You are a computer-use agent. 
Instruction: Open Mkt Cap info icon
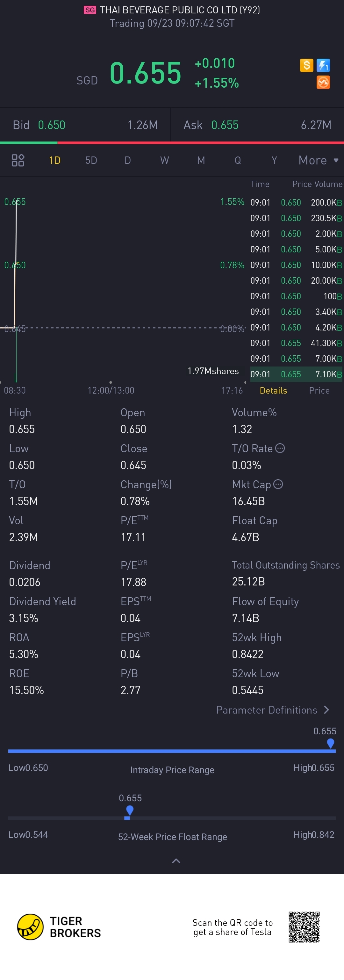[278, 484]
